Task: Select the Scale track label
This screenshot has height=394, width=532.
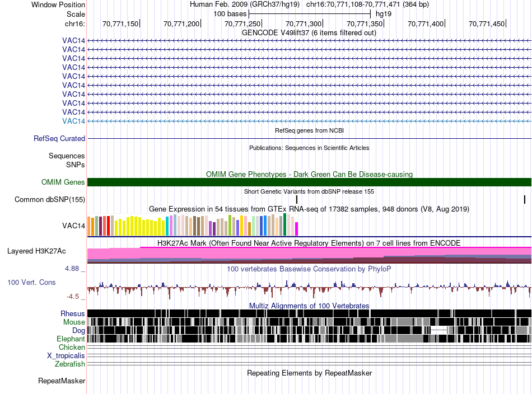Action: click(76, 14)
